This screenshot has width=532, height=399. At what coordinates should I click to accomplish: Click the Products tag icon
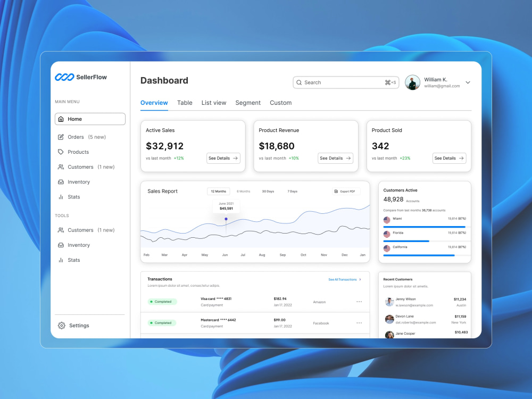tap(61, 152)
